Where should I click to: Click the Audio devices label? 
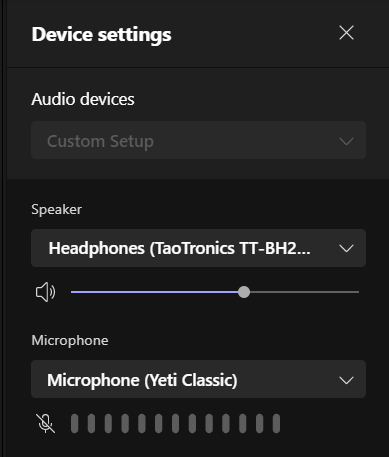click(83, 99)
